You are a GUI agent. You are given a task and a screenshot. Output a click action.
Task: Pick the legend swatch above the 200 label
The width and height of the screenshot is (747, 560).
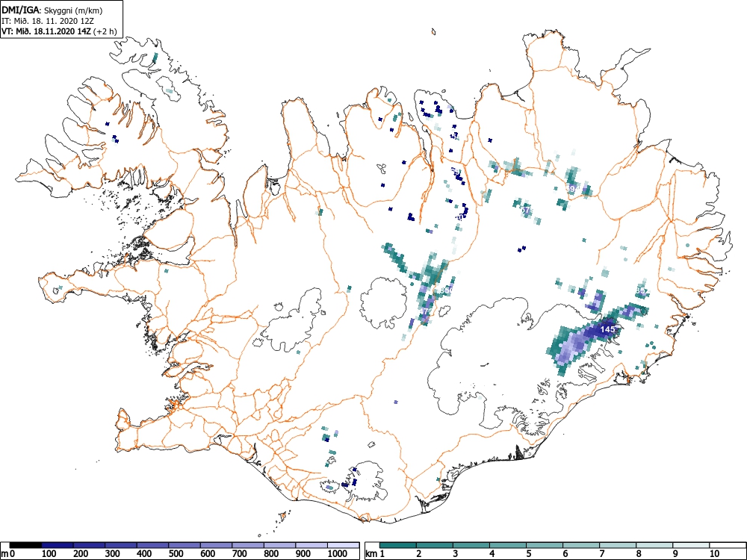[89, 545]
